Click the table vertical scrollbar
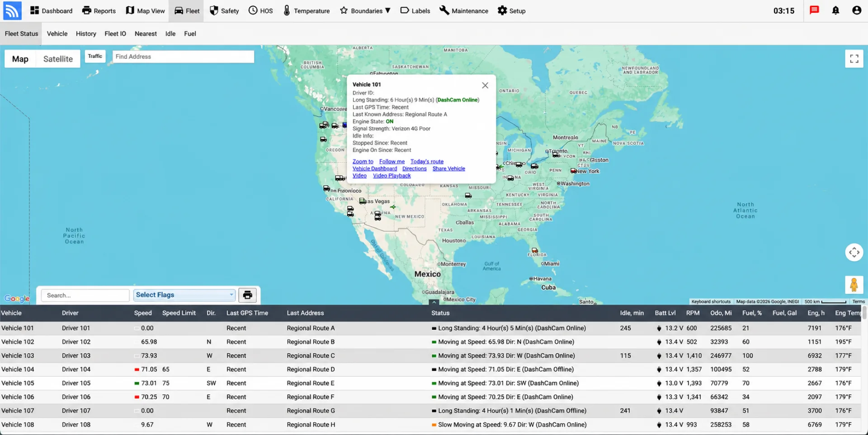Viewport: 868px width, 435px height. coord(865,313)
